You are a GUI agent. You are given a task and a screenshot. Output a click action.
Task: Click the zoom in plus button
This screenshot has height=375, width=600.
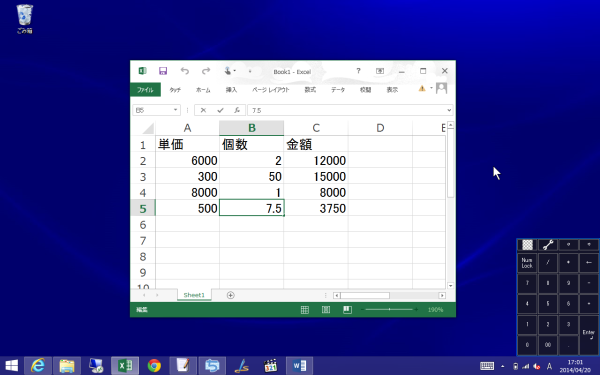[416, 310]
